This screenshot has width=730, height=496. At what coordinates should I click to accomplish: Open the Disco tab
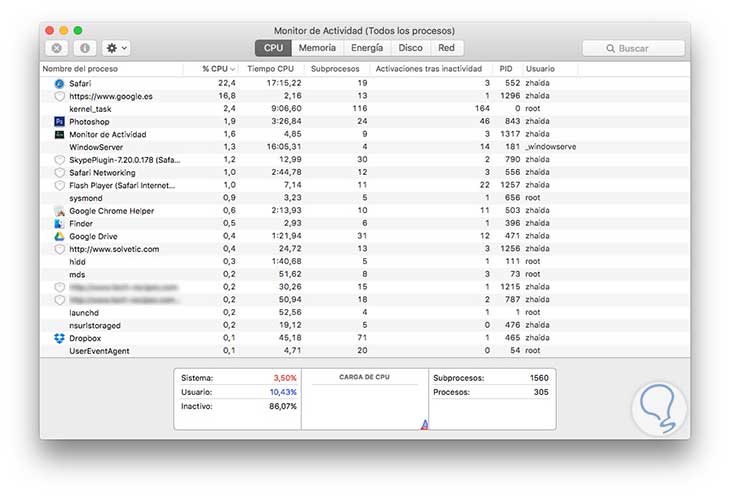(x=410, y=47)
